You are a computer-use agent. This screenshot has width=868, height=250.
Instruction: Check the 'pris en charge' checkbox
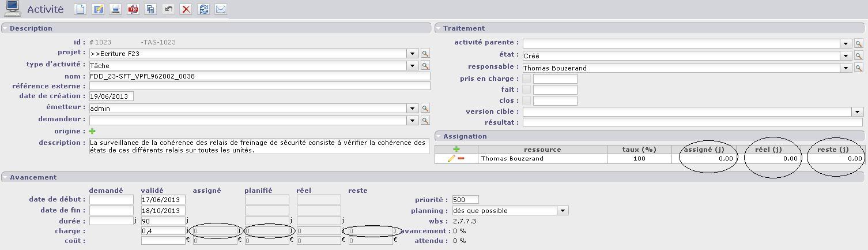[526, 79]
